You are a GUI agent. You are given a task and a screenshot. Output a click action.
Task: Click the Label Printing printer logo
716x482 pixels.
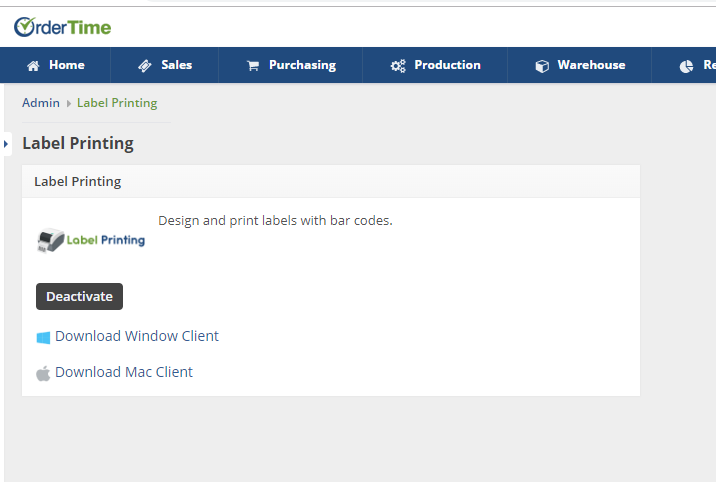tap(91, 240)
